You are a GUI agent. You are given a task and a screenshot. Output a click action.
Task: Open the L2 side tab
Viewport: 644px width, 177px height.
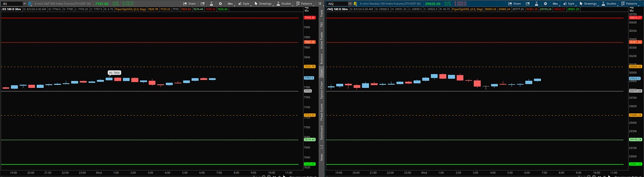tap(322, 146)
